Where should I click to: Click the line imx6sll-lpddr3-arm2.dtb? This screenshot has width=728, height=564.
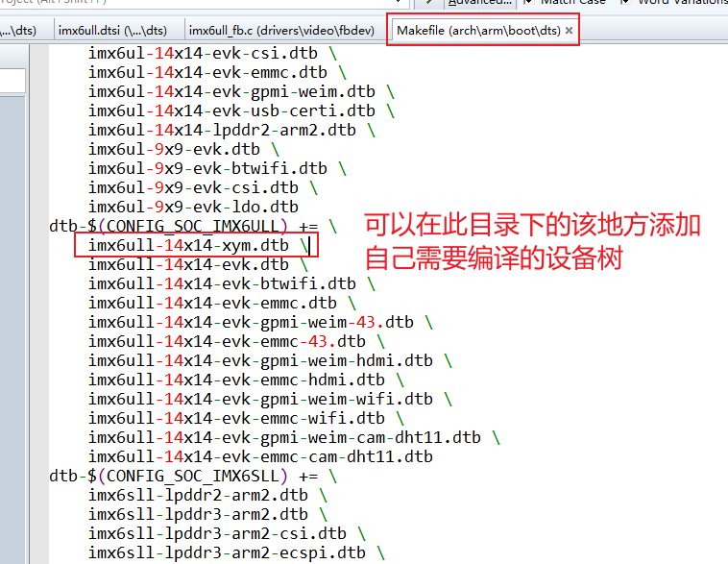point(207,515)
